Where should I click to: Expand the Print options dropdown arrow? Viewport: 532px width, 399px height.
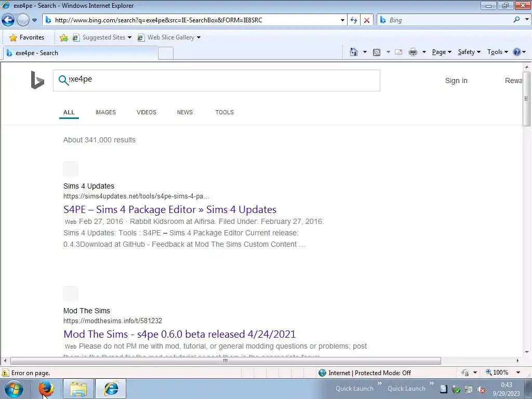424,52
